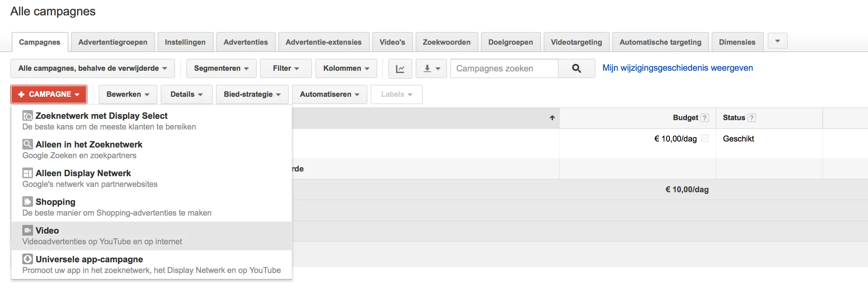Click the chart graph toggle icon

pyautogui.click(x=400, y=68)
